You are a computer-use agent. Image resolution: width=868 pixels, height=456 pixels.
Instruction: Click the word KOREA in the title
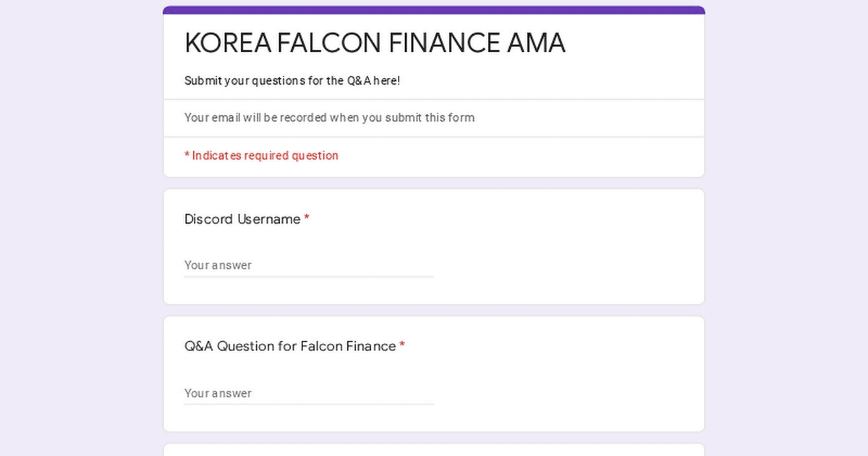pos(227,43)
